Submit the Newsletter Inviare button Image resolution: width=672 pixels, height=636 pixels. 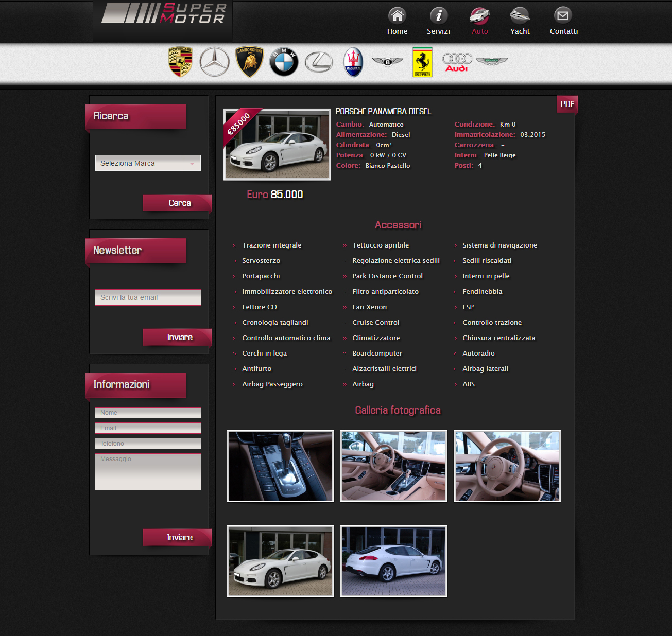pos(177,337)
